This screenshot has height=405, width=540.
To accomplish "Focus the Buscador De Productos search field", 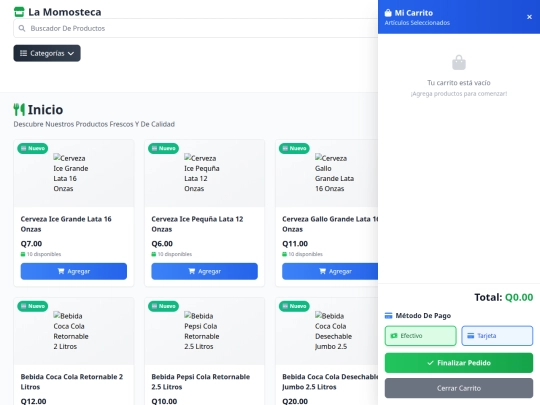I will tap(196, 28).
